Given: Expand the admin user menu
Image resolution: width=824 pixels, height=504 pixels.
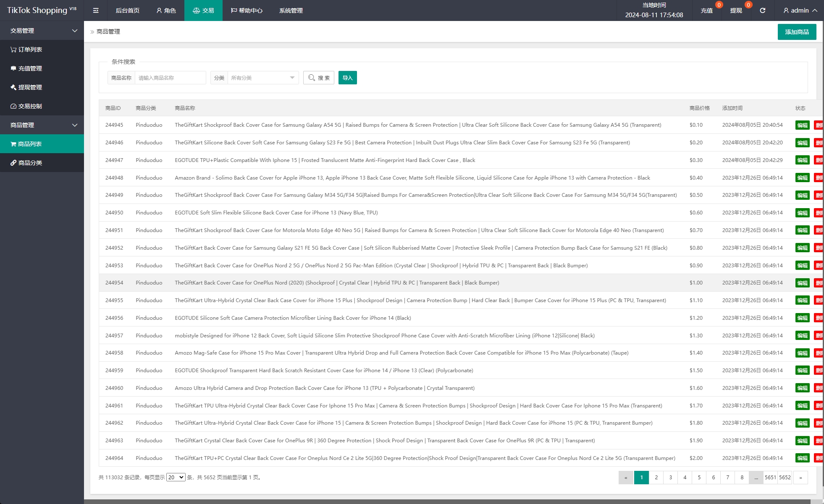Looking at the screenshot, I should (x=800, y=10).
